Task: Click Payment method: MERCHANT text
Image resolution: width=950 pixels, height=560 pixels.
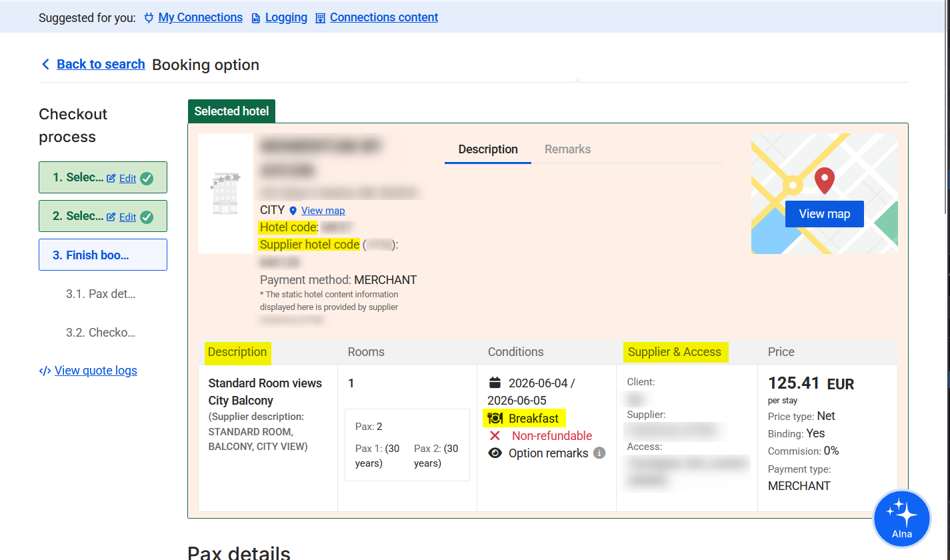Action: pos(338,280)
